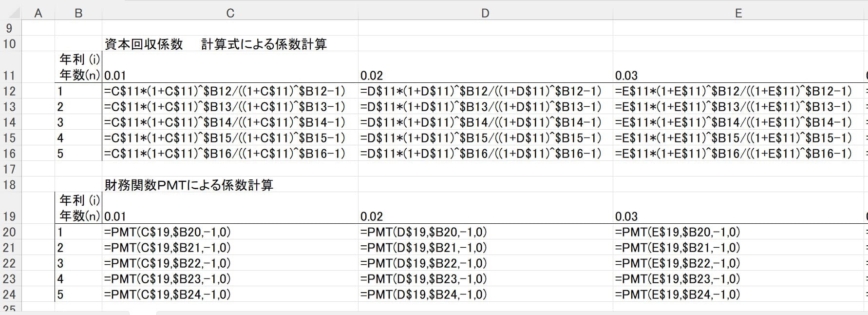Viewport: 868px width, 315px height.
Task: Click the row 17 header
Action: [x=10, y=169]
